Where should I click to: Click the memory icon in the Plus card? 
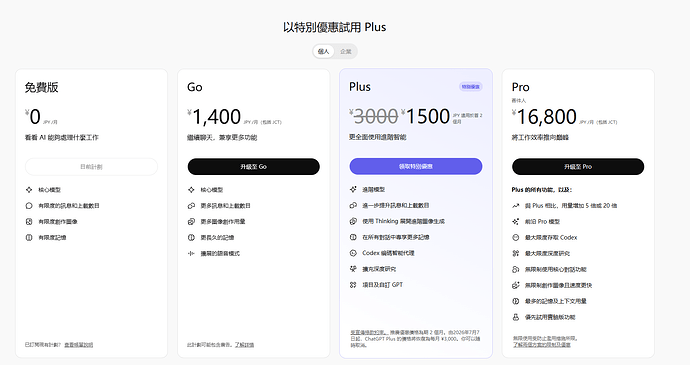click(353, 237)
